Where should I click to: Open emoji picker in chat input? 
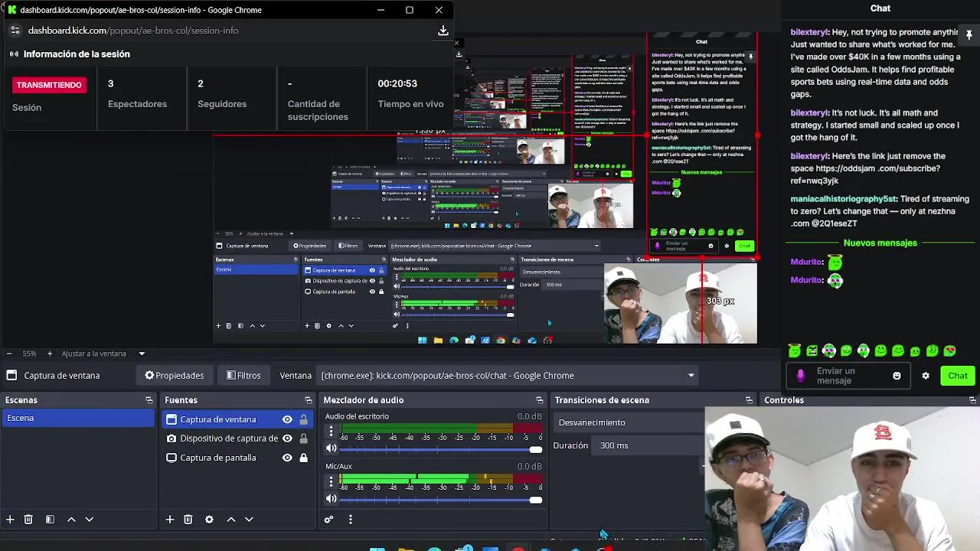tap(897, 376)
